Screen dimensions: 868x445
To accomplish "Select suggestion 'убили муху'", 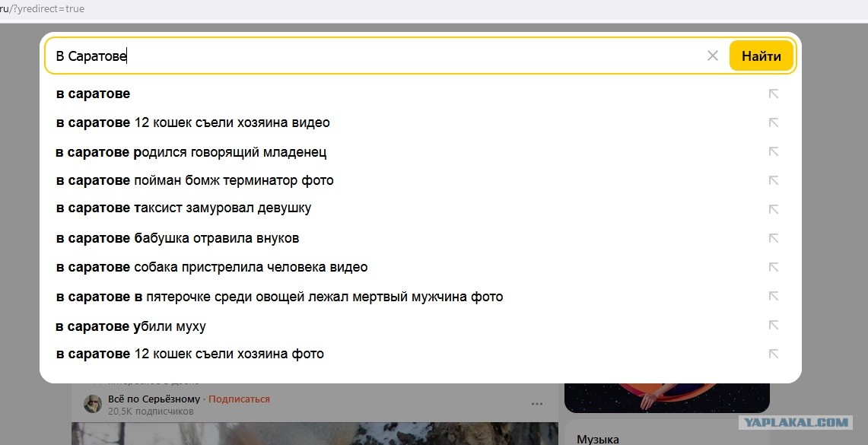I will pos(131,326).
